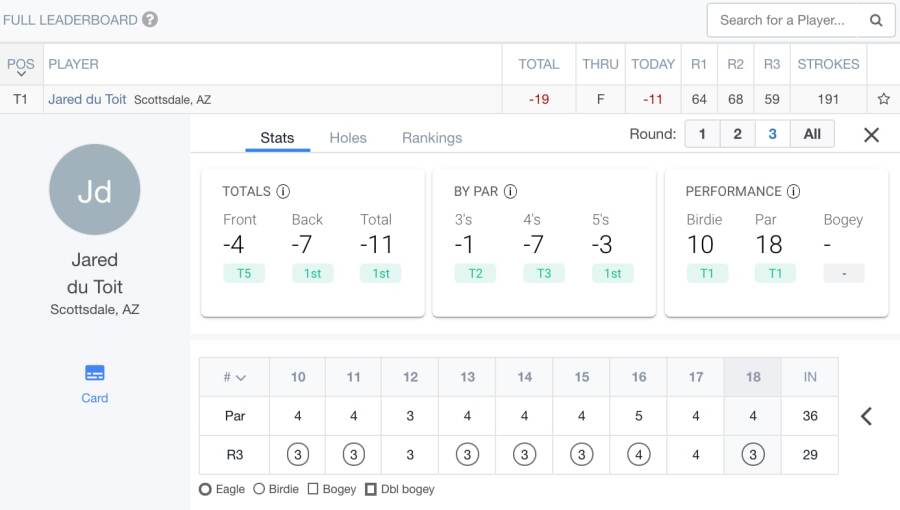Click the Performance info icon
900x510 pixels.
tap(793, 191)
